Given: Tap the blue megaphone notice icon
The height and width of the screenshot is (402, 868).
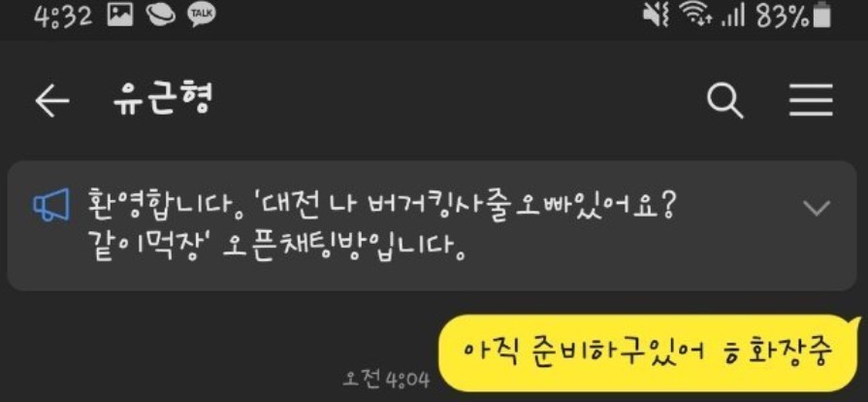Looking at the screenshot, I should point(51,205).
